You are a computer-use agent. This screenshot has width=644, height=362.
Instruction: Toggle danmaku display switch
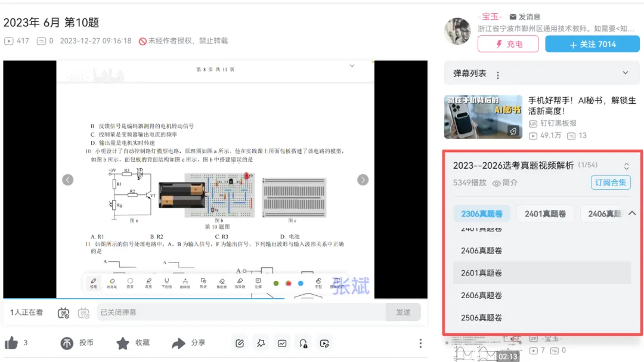click(63, 313)
